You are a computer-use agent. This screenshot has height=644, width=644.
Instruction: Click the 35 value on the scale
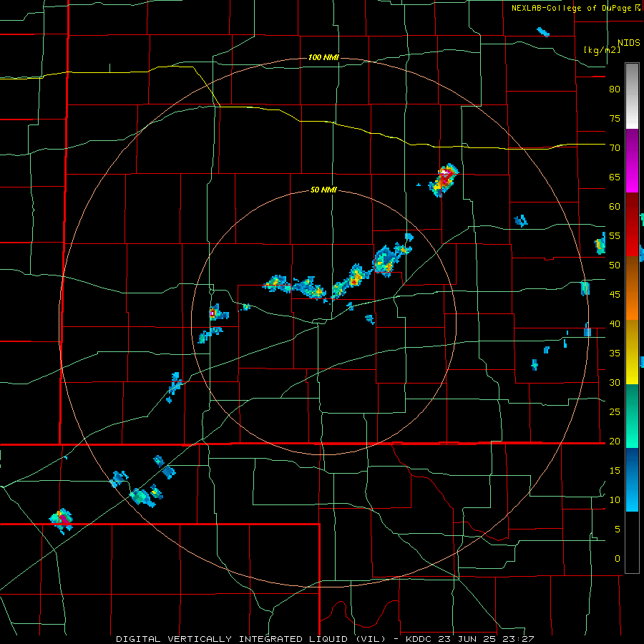[x=615, y=353]
